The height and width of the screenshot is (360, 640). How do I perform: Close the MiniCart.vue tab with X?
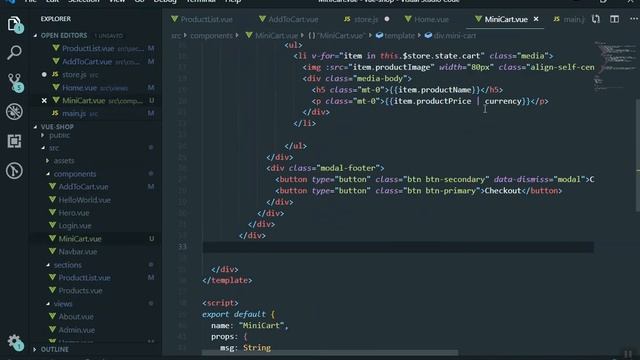536,19
